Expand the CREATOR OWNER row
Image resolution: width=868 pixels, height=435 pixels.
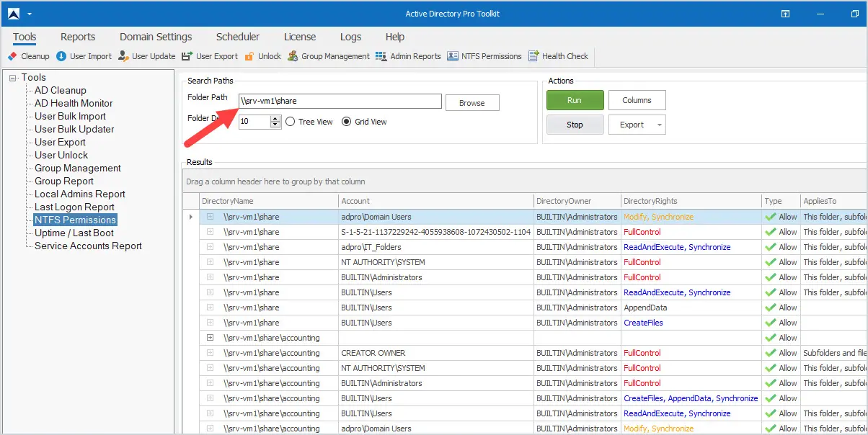pyautogui.click(x=210, y=353)
